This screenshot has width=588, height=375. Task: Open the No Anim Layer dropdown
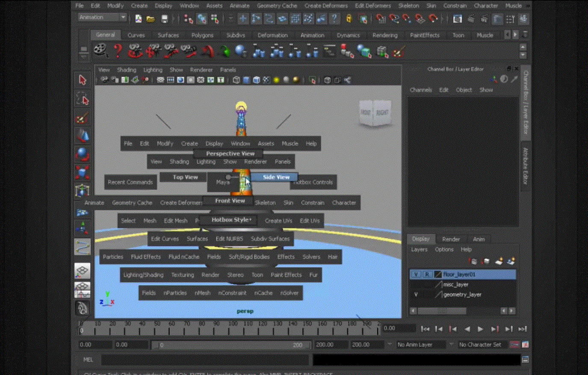[x=421, y=345]
